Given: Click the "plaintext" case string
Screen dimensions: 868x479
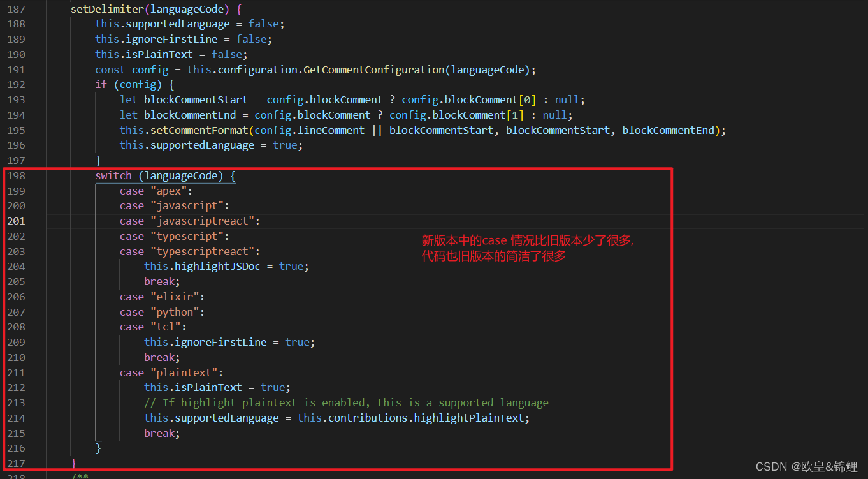Looking at the screenshot, I should pos(184,373).
